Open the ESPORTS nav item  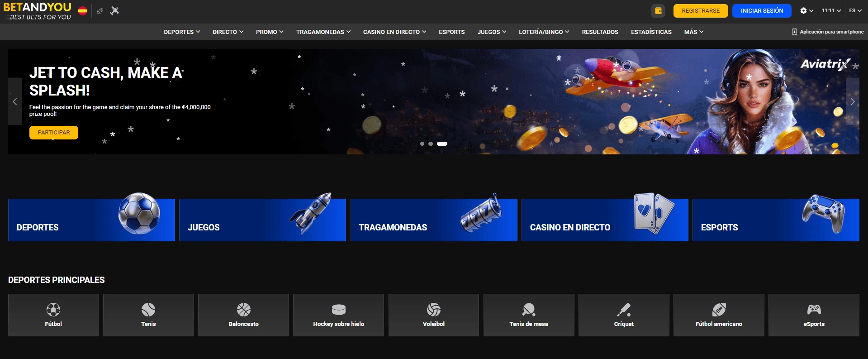452,32
